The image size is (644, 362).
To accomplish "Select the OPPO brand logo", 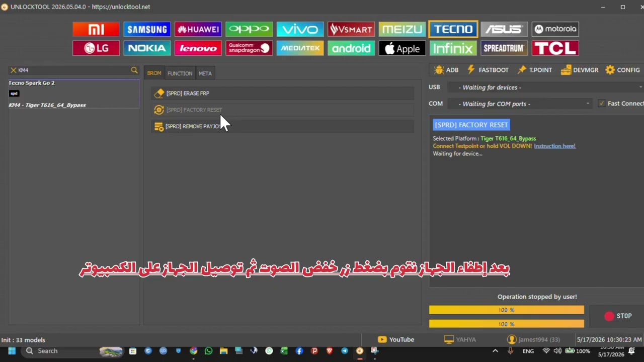I will (x=249, y=29).
